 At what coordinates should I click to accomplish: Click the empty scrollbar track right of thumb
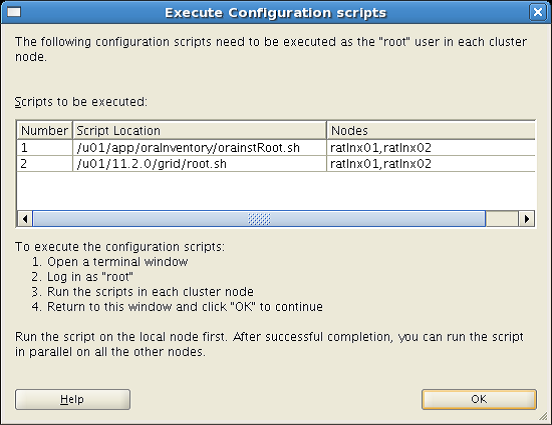(502, 219)
